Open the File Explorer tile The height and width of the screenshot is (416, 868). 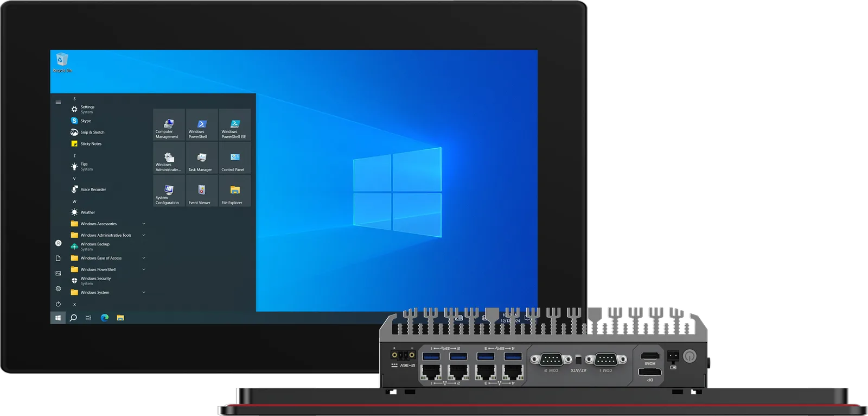pyautogui.click(x=235, y=191)
